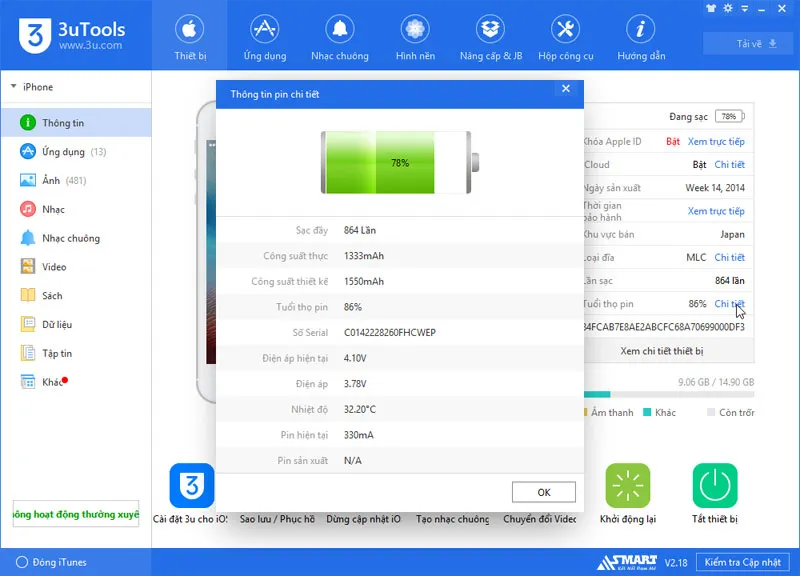800x576 pixels.
Task: Collapse the iPhone device tree
Action: tap(13, 87)
